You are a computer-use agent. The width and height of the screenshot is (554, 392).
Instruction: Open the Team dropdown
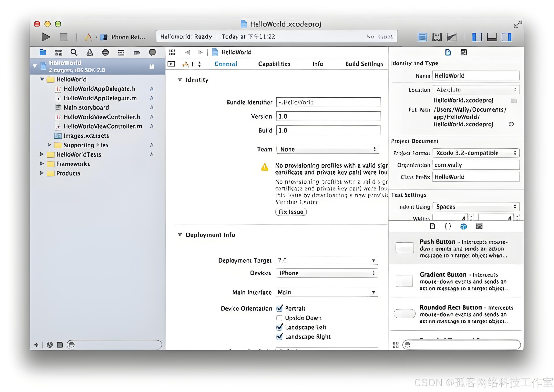(328, 149)
